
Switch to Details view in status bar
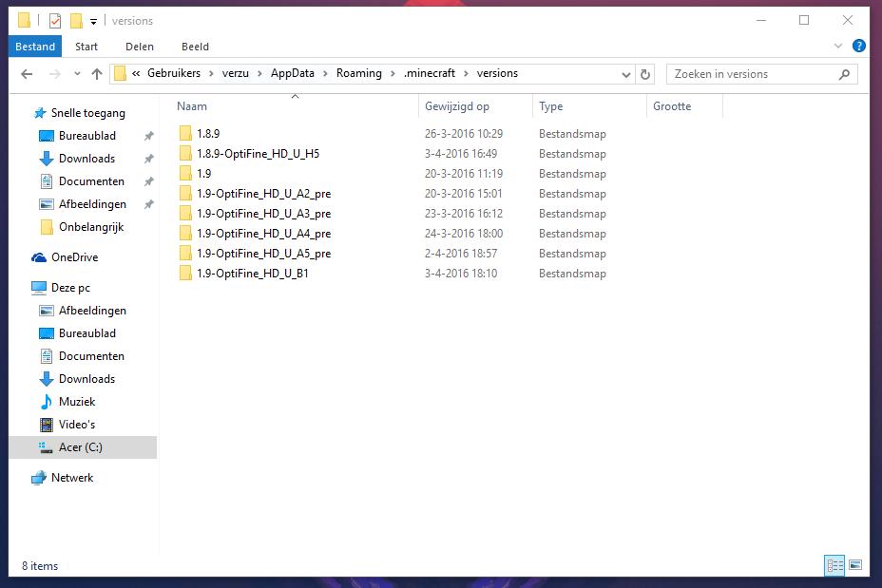tap(834, 565)
